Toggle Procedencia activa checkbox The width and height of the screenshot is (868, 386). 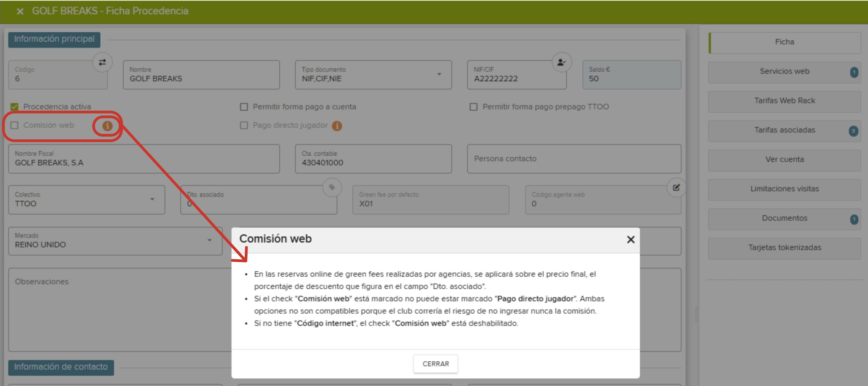click(14, 107)
